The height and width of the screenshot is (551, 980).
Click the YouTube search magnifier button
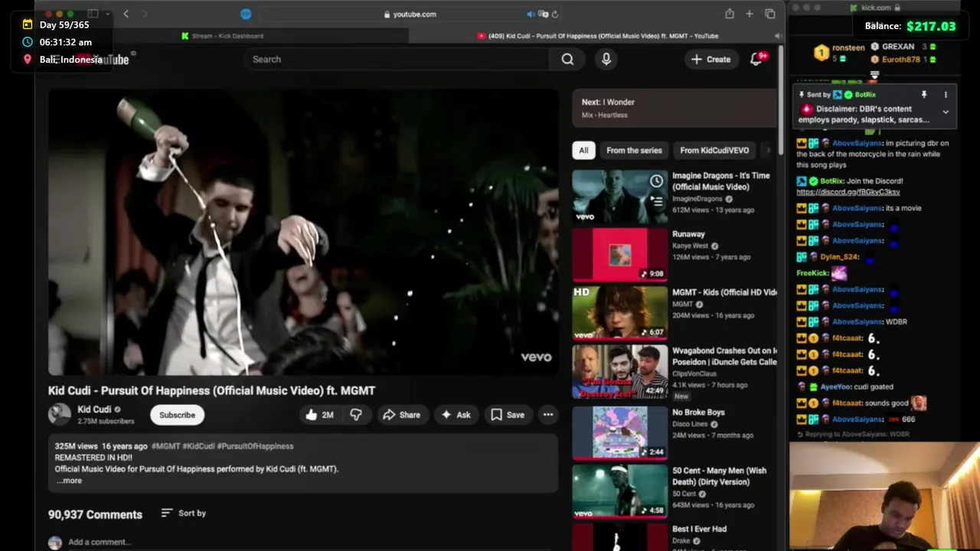click(x=567, y=59)
